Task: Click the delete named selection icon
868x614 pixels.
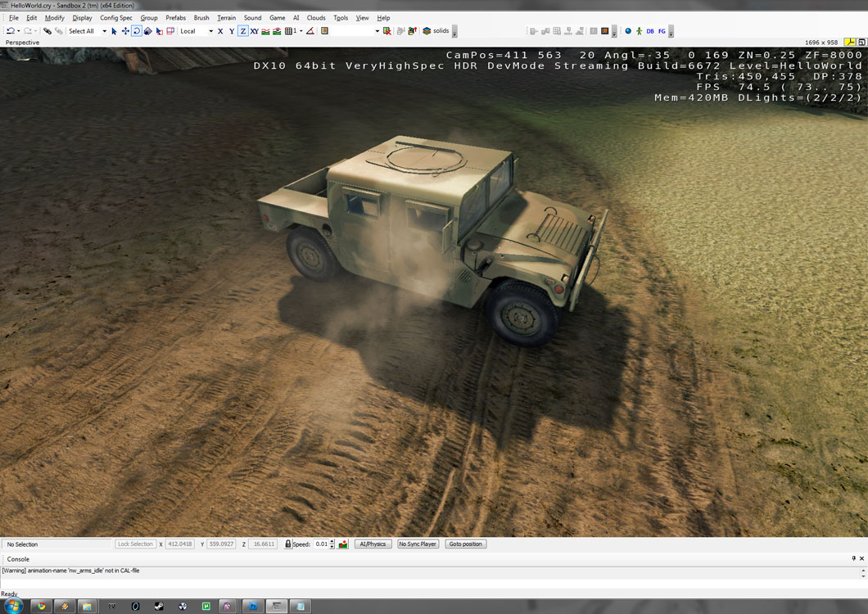Action: click(387, 31)
